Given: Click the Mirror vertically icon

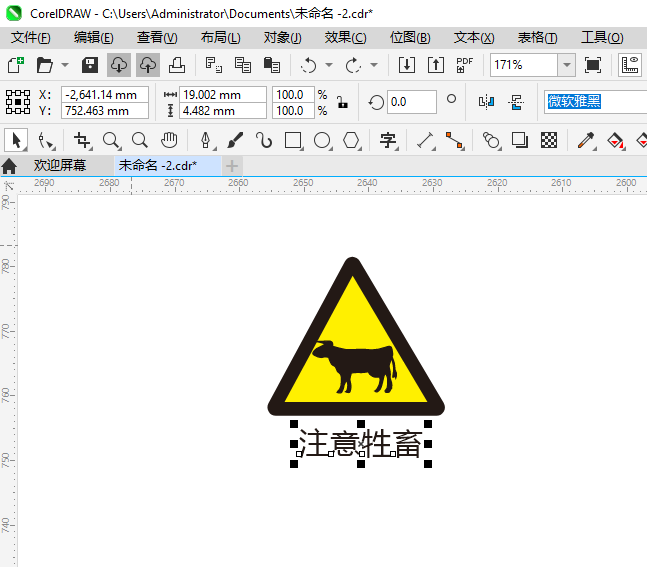Looking at the screenshot, I should click(x=516, y=102).
